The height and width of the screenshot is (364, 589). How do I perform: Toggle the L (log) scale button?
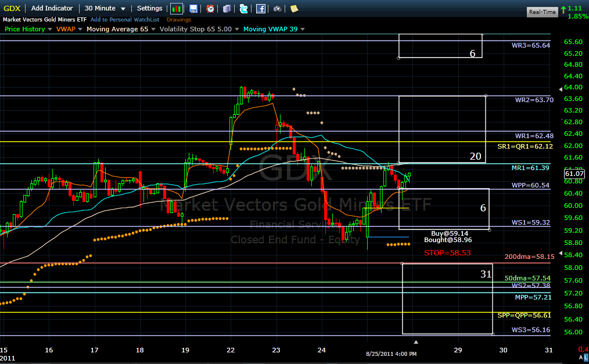click(x=586, y=357)
